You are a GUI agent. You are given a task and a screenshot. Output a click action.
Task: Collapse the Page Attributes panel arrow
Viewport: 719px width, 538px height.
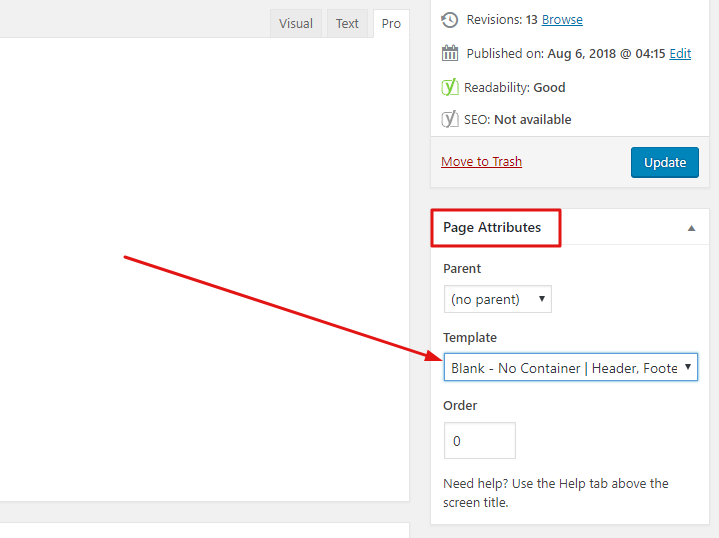(691, 228)
